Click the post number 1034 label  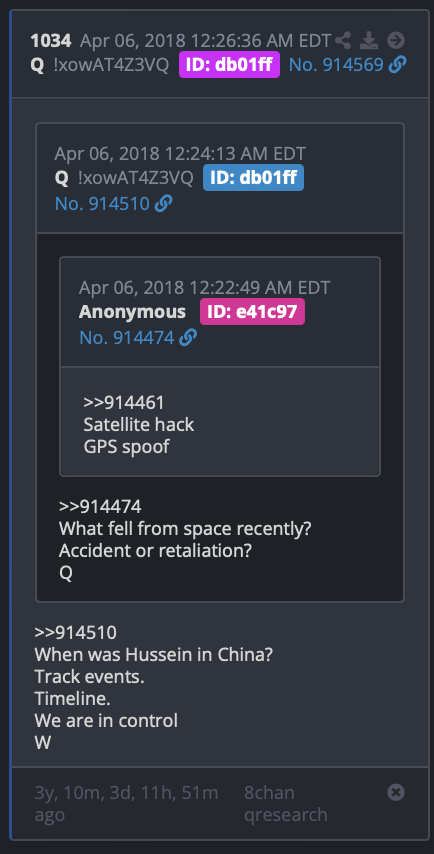[x=51, y=40]
